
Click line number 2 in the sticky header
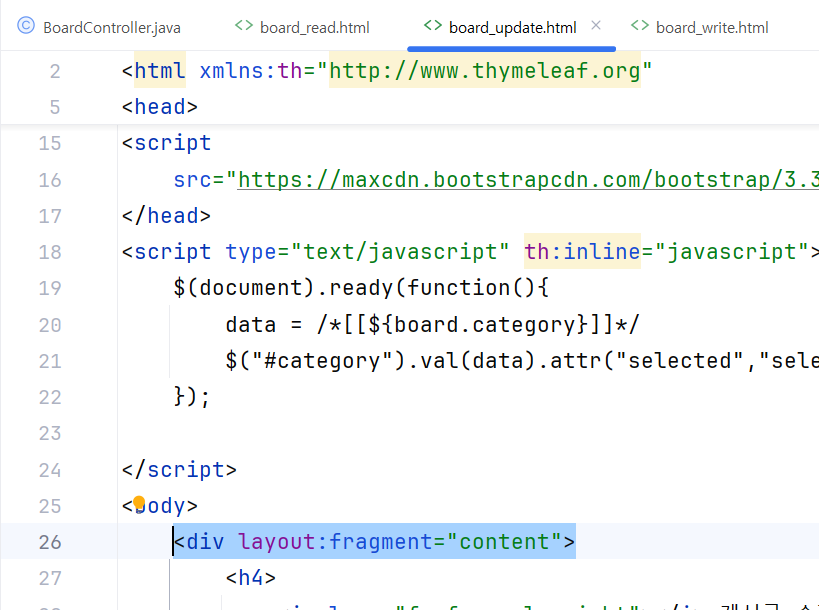click(x=55, y=72)
